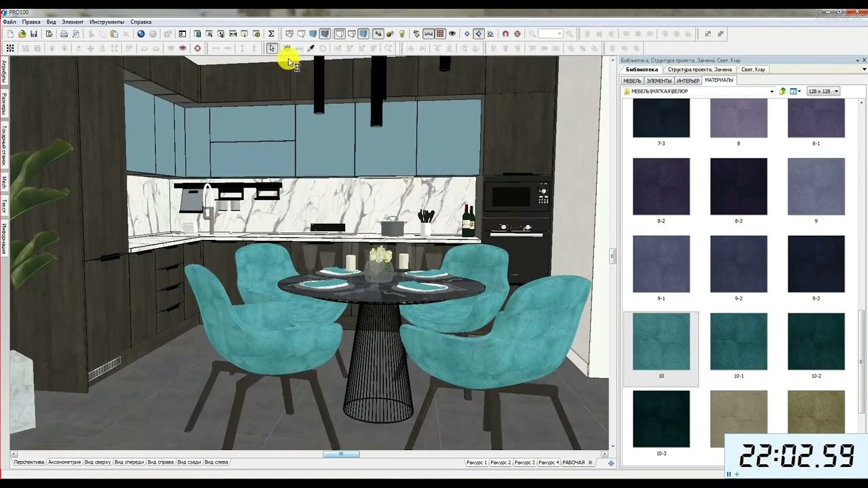Toggle dimensions display button

[x=429, y=34]
